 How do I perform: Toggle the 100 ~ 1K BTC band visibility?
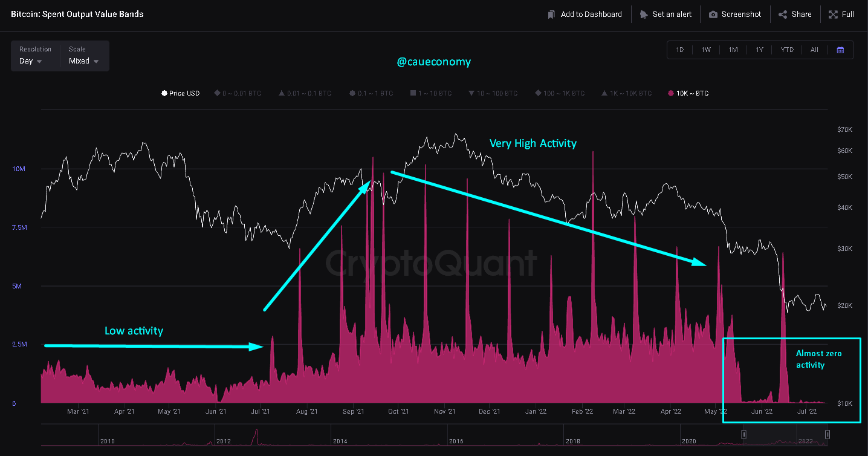coord(538,93)
